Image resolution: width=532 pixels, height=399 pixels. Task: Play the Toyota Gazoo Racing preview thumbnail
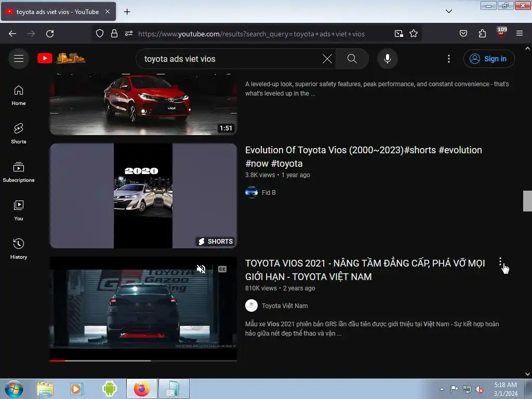pyautogui.click(x=143, y=308)
